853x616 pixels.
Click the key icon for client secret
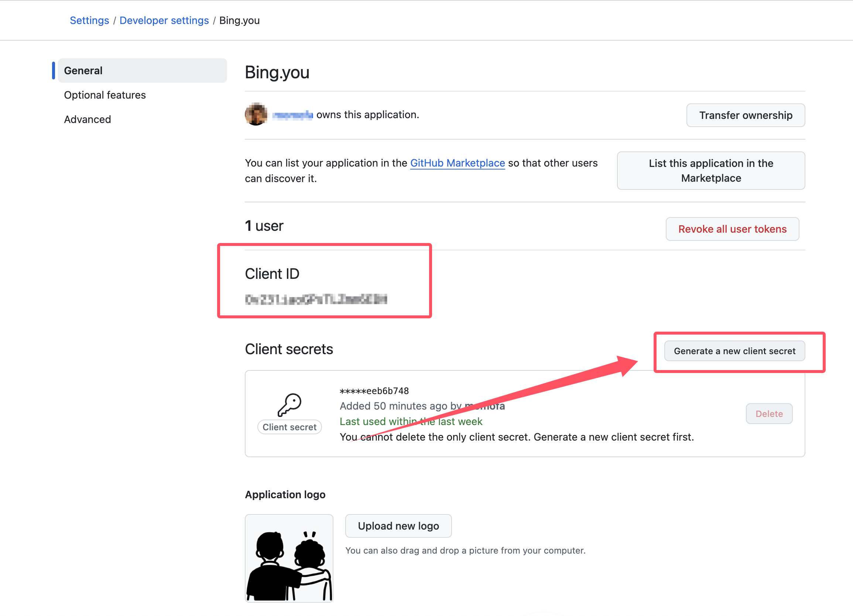click(289, 405)
